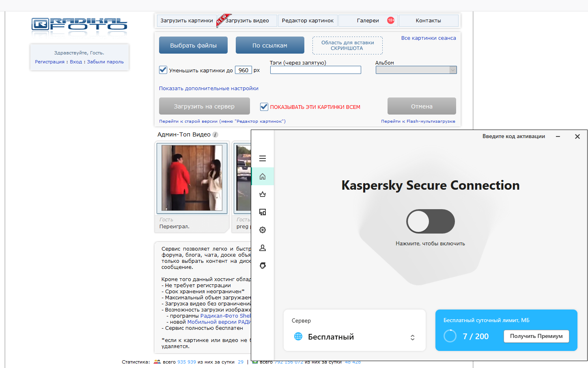Open the partially hidden preg video thumbnail
588x368 pixels.
tap(243, 178)
